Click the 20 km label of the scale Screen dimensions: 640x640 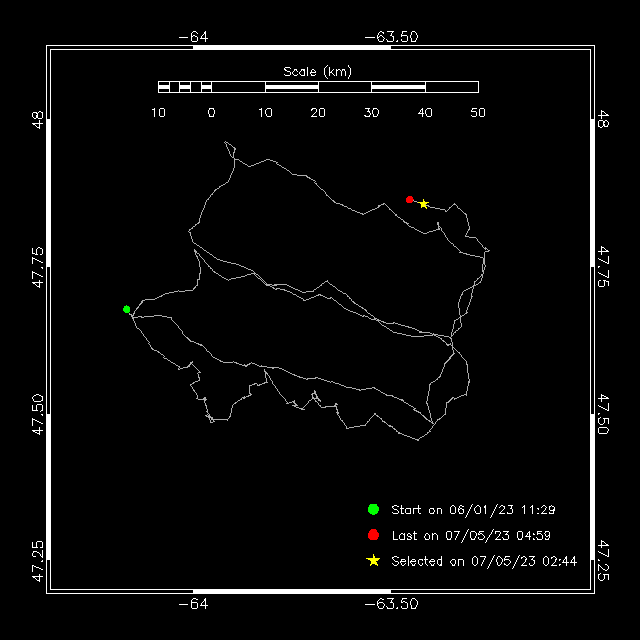click(318, 113)
